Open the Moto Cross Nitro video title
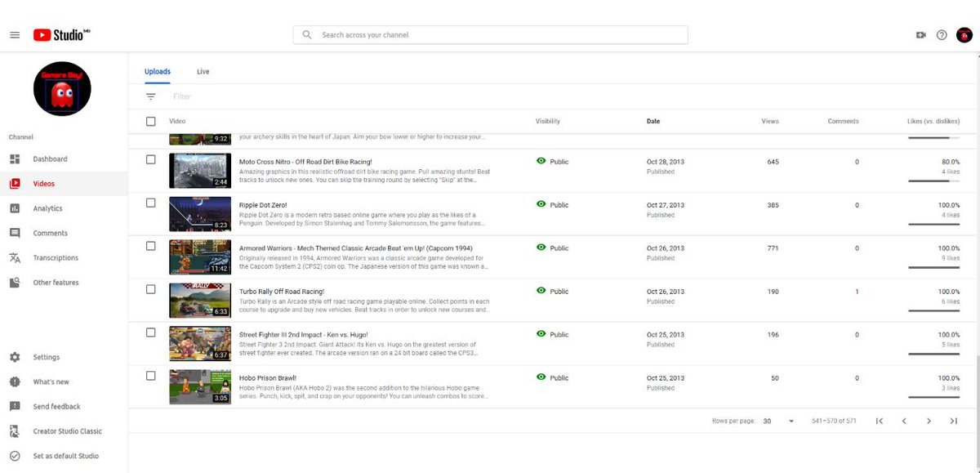 click(305, 162)
